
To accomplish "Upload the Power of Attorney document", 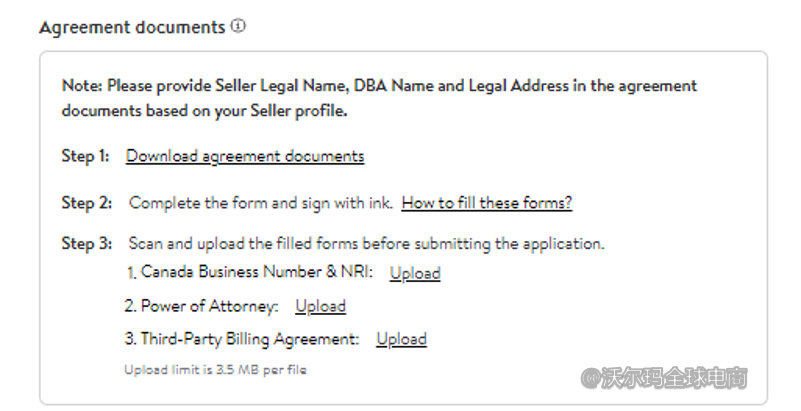I will click(x=320, y=306).
